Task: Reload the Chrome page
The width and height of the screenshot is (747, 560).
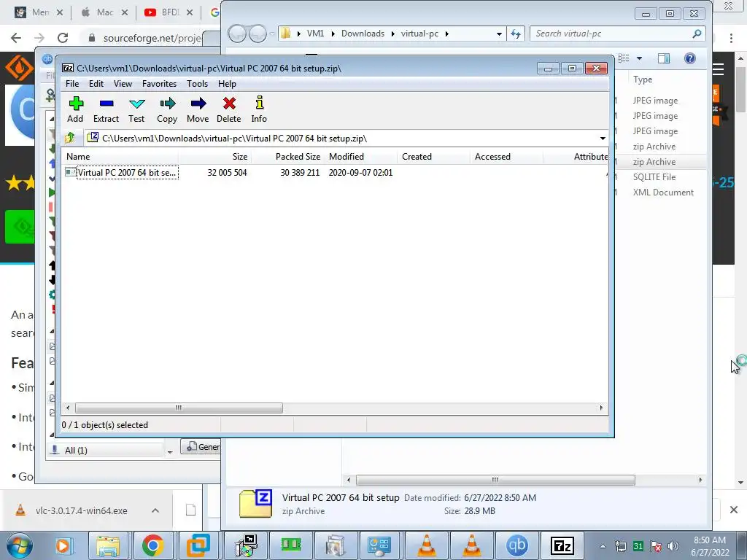Action: coord(63,38)
